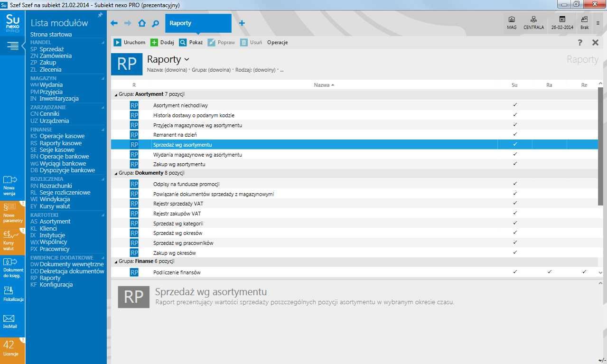Click Su checkmark for Zakup wg asortymentu
Viewport: 607px width, 364px height.
(x=515, y=164)
